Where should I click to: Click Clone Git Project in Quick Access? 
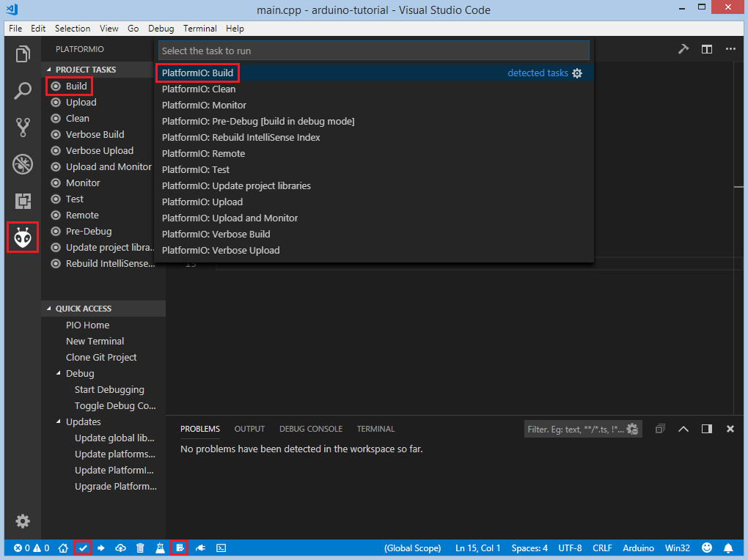101,357
